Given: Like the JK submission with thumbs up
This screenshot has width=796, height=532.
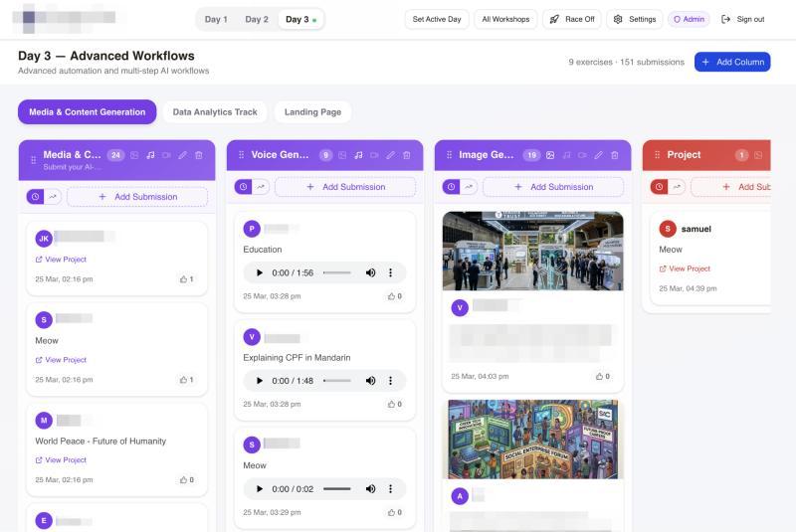Looking at the screenshot, I should click(186, 279).
